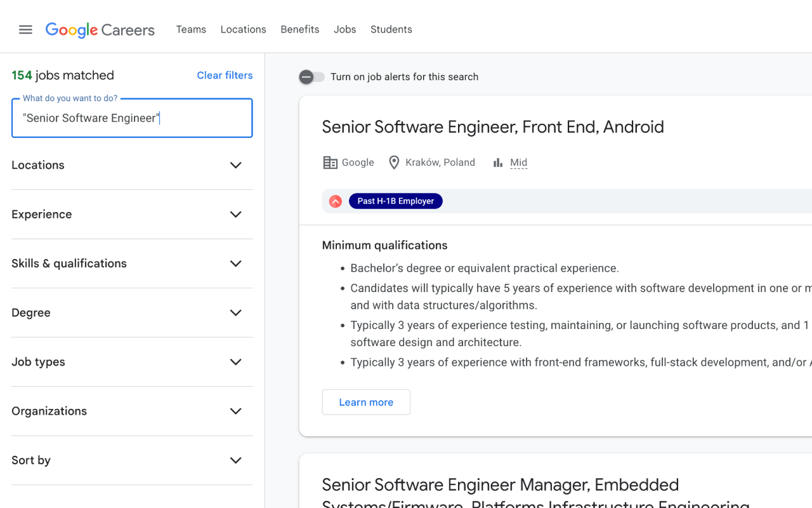Click the location pin icon by Kraków
812x508 pixels.
point(394,163)
